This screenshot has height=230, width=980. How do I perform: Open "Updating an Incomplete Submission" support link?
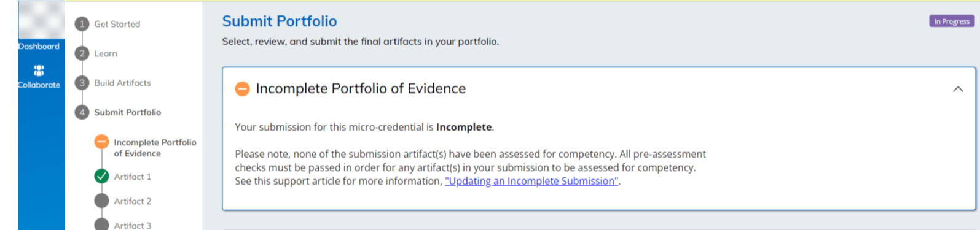[532, 181]
